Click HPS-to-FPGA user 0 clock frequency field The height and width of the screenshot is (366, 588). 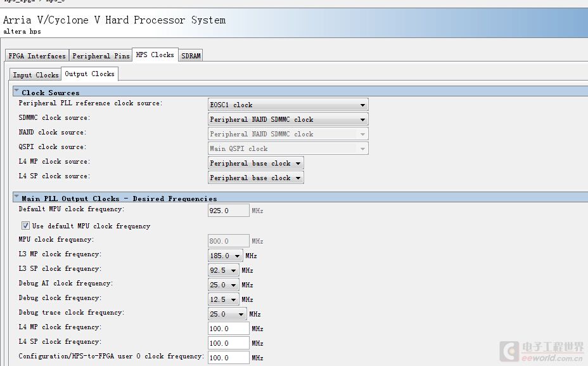tap(228, 358)
